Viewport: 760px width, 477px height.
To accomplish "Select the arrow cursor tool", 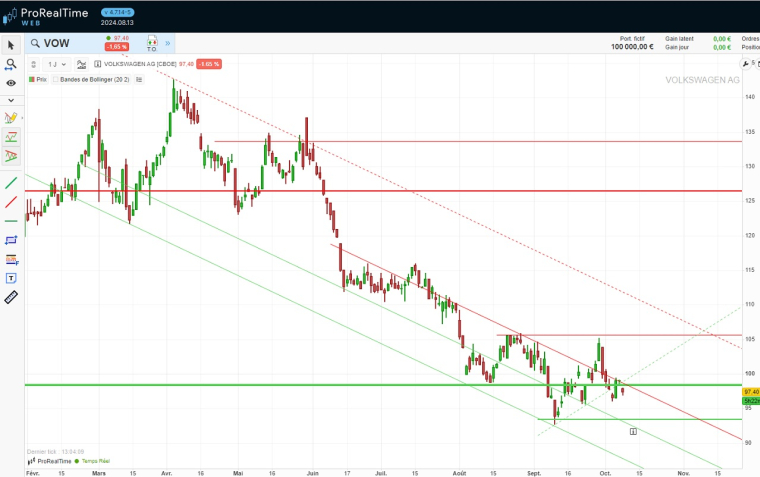I will (x=11, y=45).
